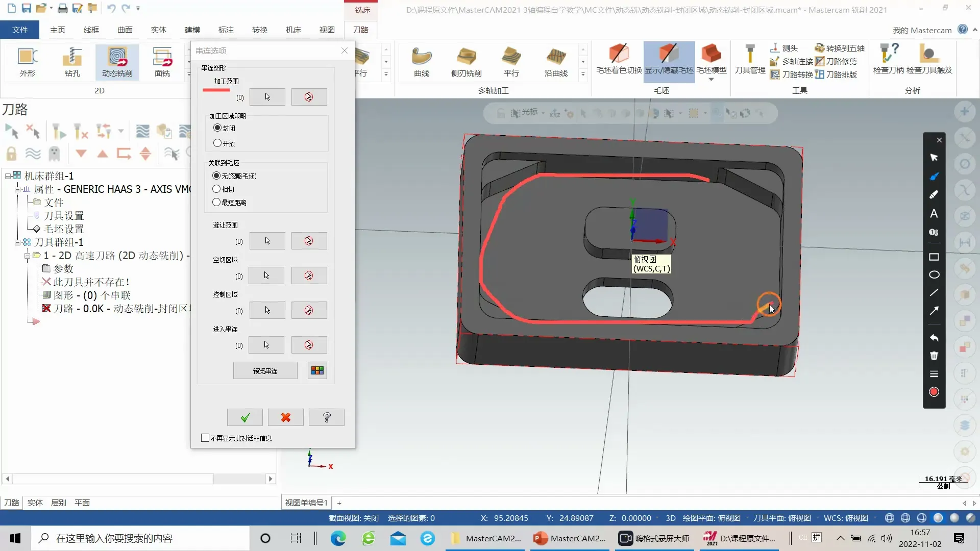This screenshot has height=551, width=980.
Task: Open the 曲面 ribbon tab
Action: 125,30
